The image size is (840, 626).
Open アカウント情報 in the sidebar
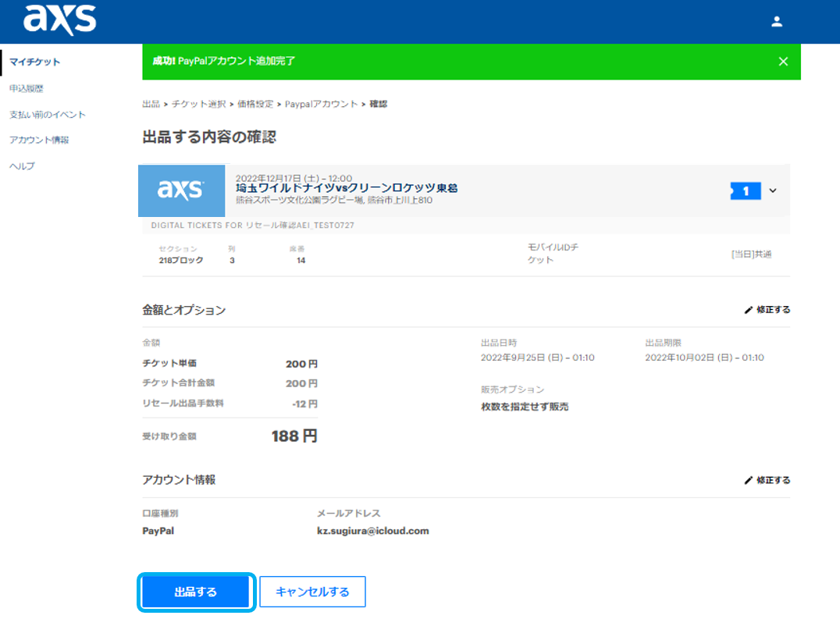tap(39, 140)
